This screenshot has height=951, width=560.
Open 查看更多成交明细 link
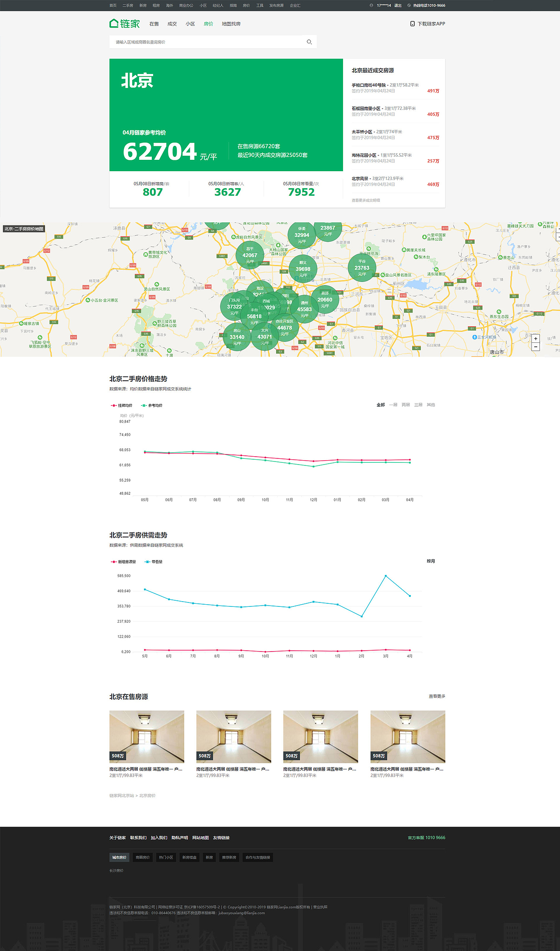point(366,201)
